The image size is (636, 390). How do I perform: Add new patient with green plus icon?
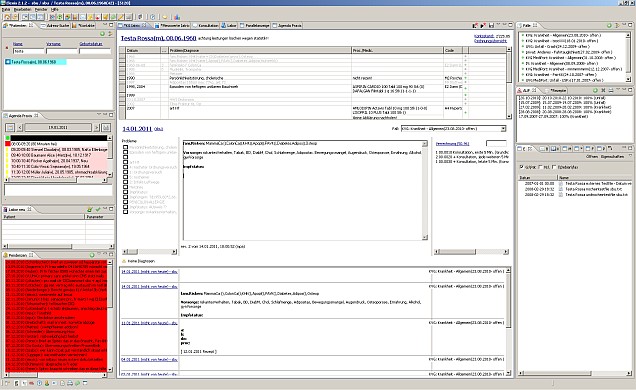pyautogui.click(x=102, y=34)
